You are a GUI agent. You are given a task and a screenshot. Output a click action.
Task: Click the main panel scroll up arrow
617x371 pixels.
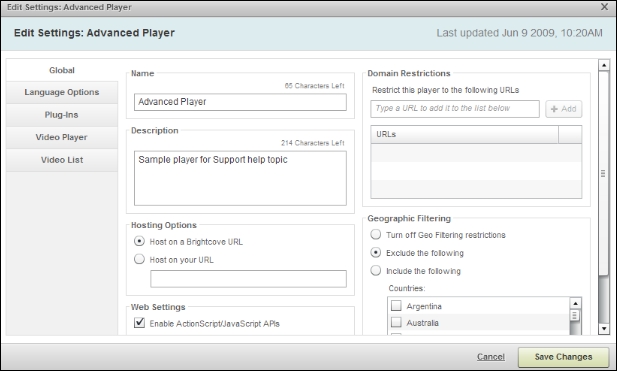[x=604, y=65]
